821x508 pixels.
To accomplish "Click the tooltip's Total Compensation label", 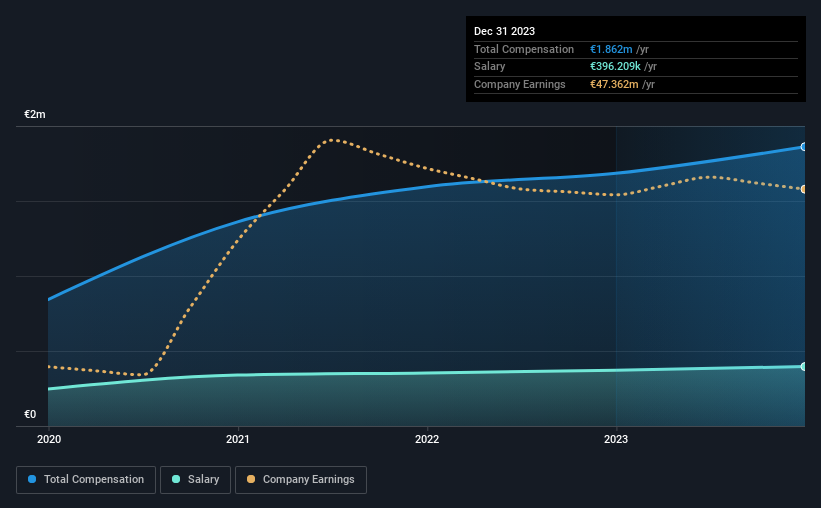I will coord(524,49).
